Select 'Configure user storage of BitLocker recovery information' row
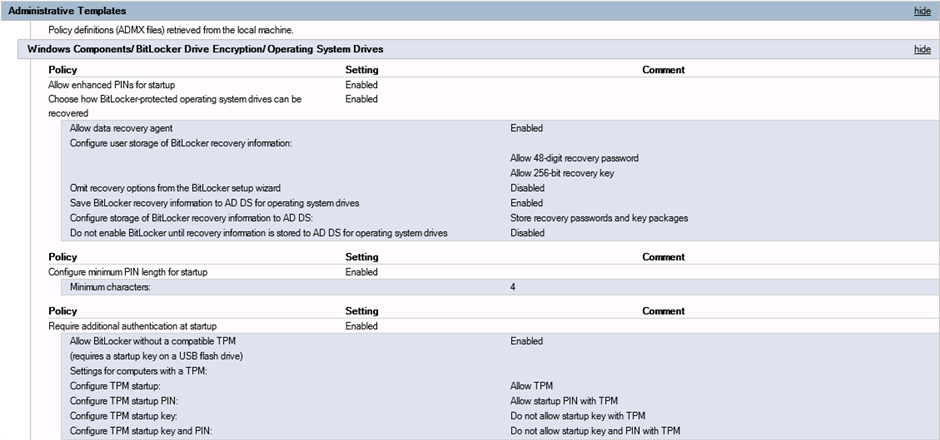Image resolution: width=940 pixels, height=440 pixels. (180, 143)
